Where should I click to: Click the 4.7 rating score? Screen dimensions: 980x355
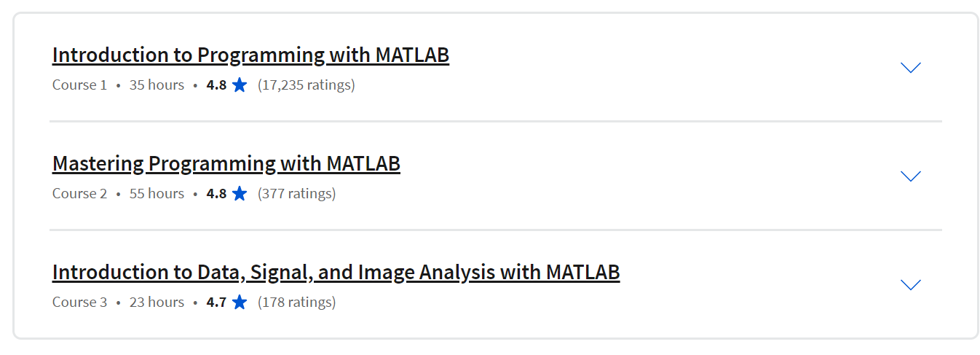[x=216, y=303]
